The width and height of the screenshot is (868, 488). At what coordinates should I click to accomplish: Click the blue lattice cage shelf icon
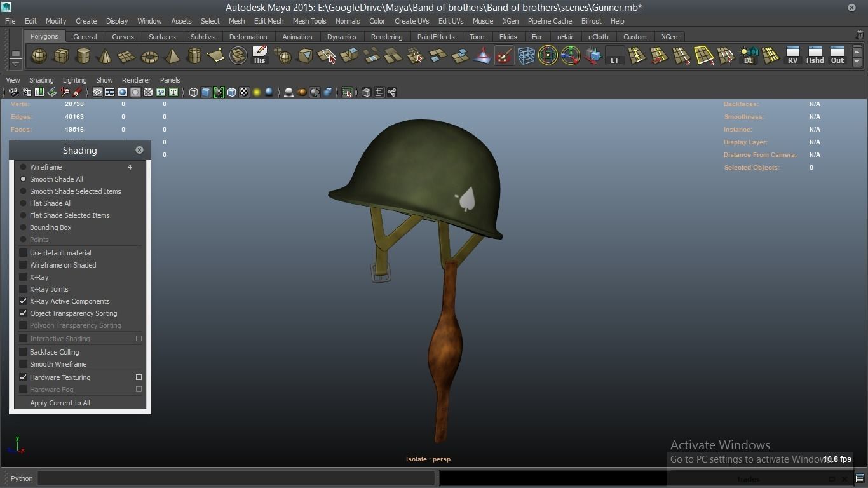click(526, 56)
